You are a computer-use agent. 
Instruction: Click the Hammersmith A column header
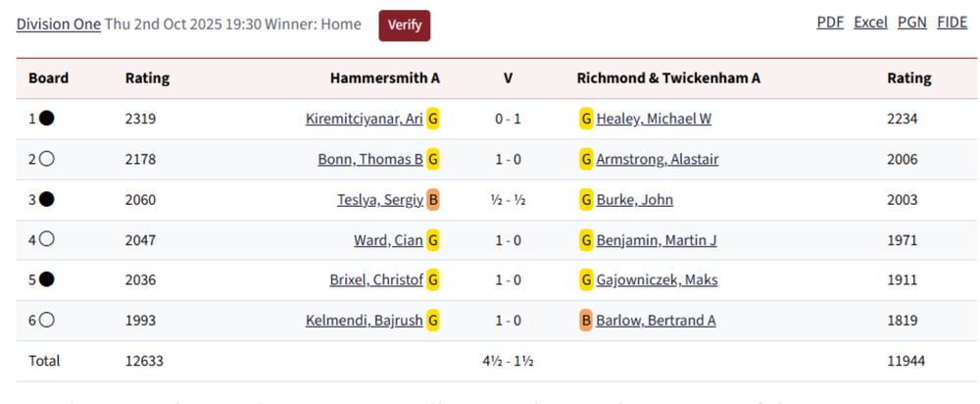click(x=385, y=78)
